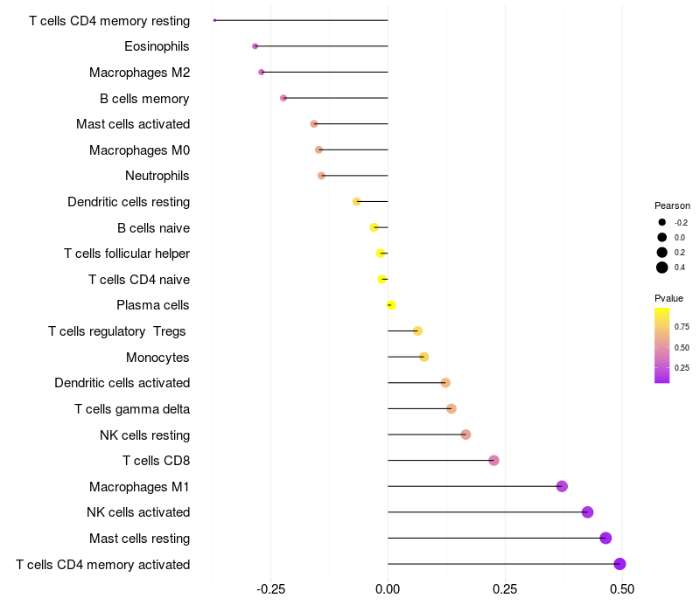Select the NK cells activated data point
The height and width of the screenshot is (612, 700).
point(587,512)
